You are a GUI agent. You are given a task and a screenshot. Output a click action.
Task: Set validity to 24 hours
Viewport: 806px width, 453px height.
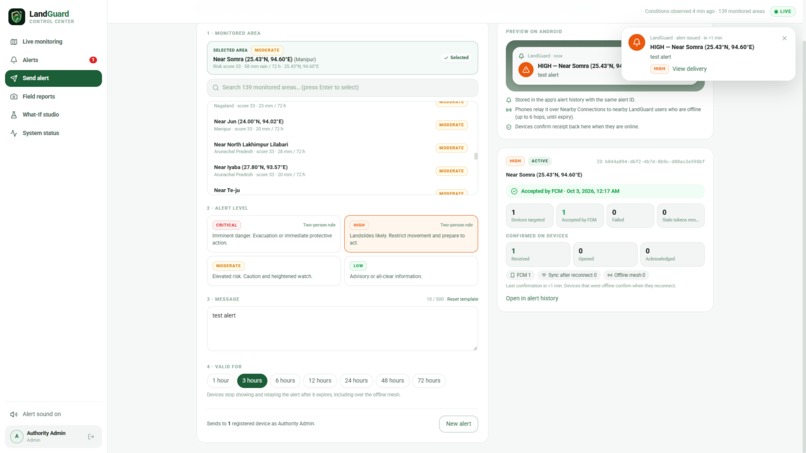point(356,380)
